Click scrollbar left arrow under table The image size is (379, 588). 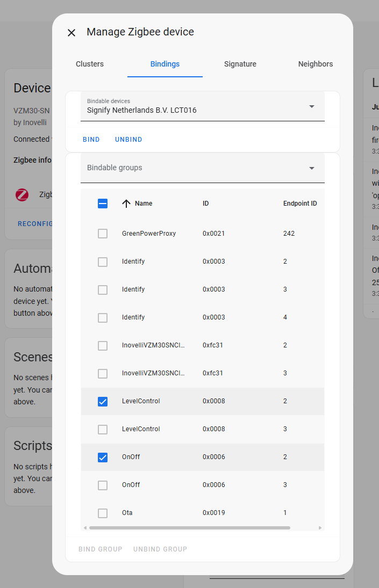point(85,528)
